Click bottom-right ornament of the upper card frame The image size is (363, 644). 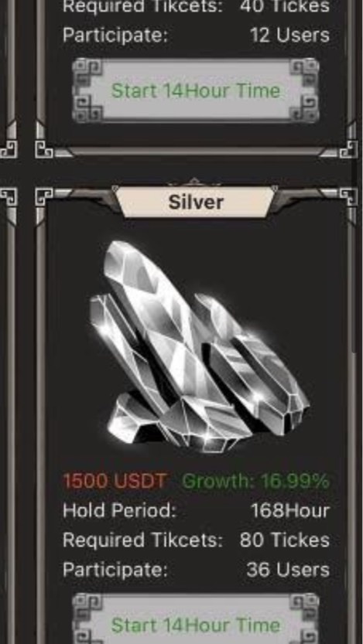tap(348, 149)
